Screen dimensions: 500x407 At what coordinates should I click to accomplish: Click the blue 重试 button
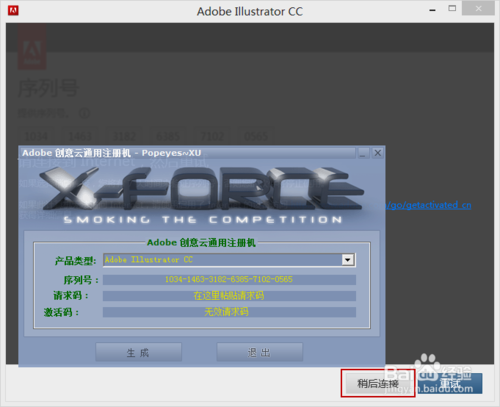click(450, 383)
